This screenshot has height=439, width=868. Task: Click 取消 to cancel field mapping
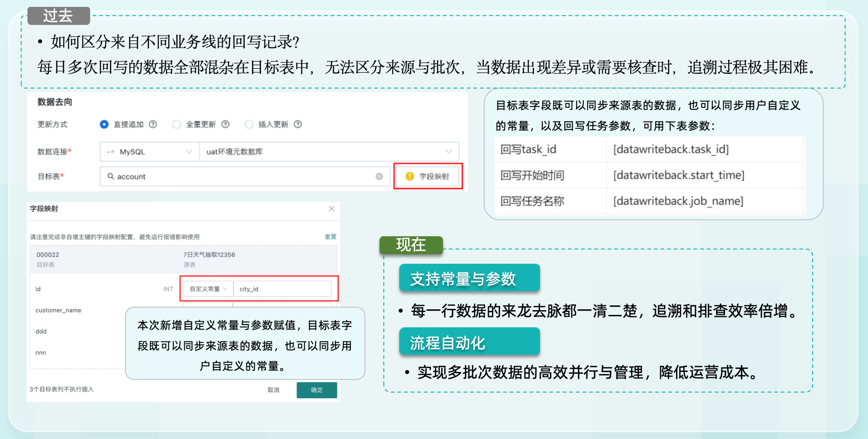[273, 390]
